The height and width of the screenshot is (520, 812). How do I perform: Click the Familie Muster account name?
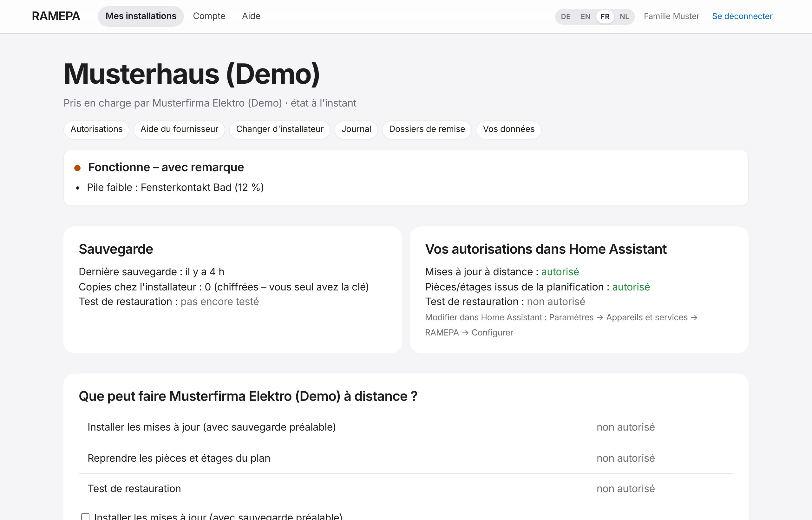pyautogui.click(x=671, y=16)
